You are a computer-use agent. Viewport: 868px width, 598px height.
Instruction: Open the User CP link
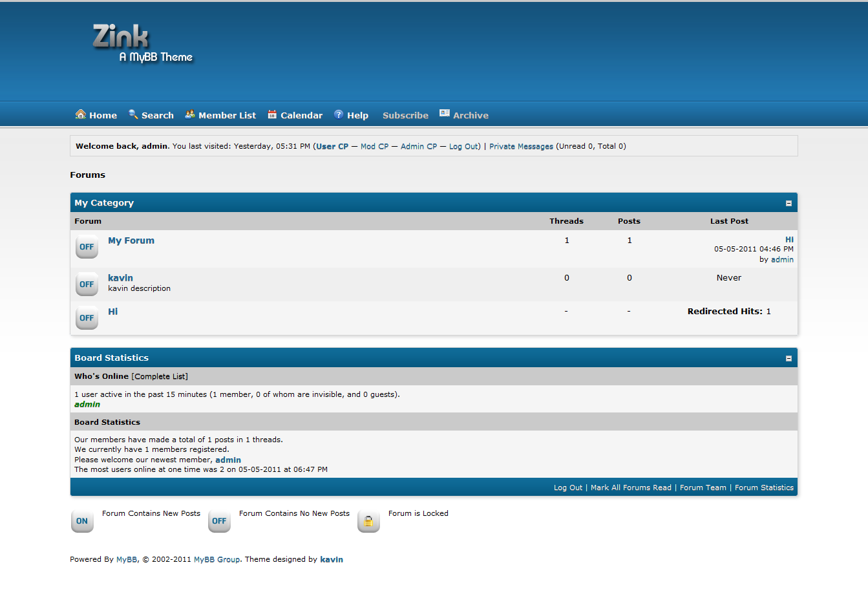click(x=332, y=147)
